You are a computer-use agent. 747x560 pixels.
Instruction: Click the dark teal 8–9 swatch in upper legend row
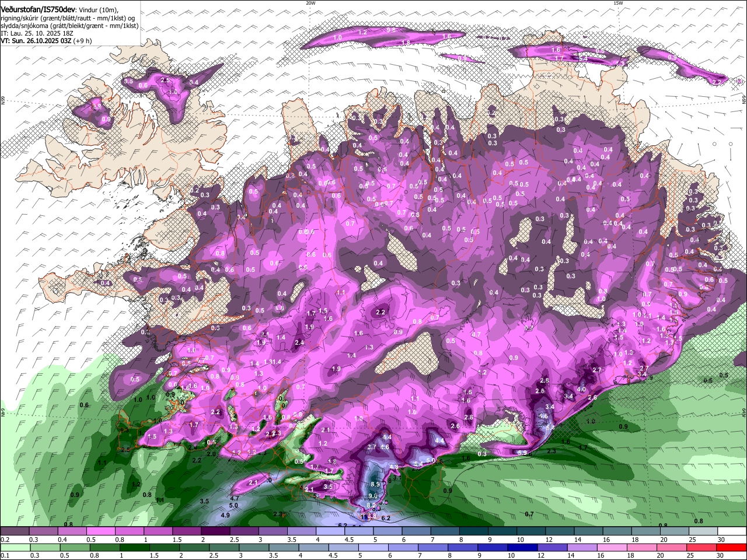[473, 531]
